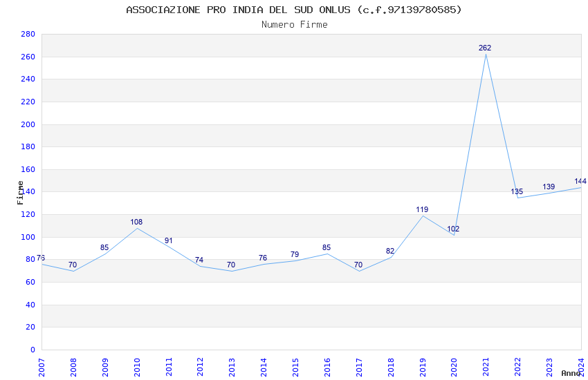The width and height of the screenshot is (588, 380).
Task: Click the 2008 year tick label
Action: [73, 367]
